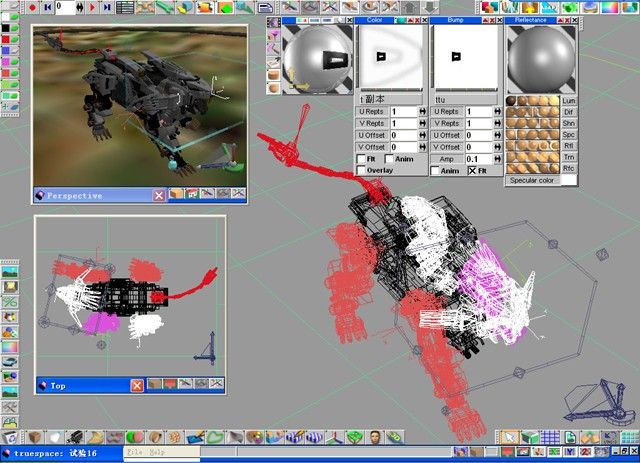Click the V Offset stepper in Bump panel
Screen dimensions: 640x463
pyautogui.click(x=496, y=146)
